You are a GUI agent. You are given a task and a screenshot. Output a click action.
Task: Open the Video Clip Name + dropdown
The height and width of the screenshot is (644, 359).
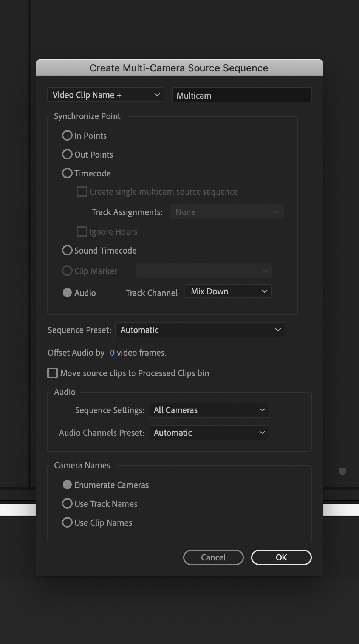106,95
